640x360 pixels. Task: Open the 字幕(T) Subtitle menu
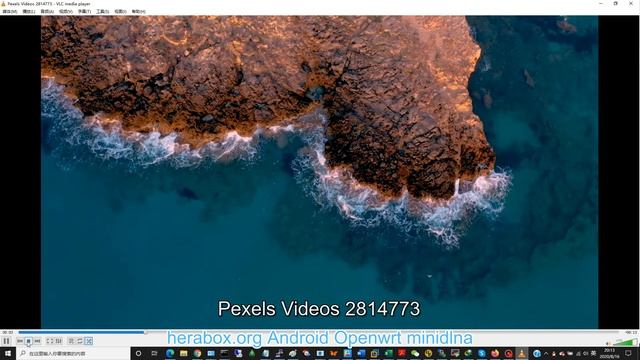coord(84,11)
